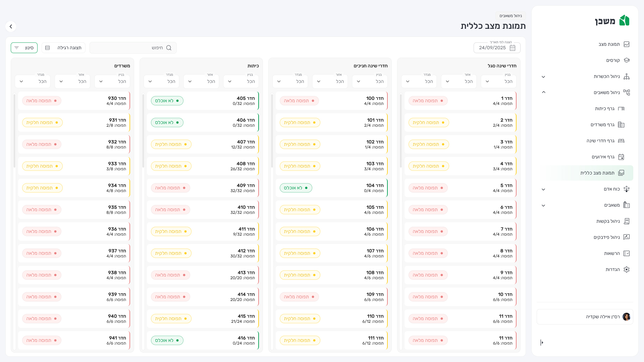Open settings gear icon (הגדרות)
The width and height of the screenshot is (644, 362).
pyautogui.click(x=626, y=269)
